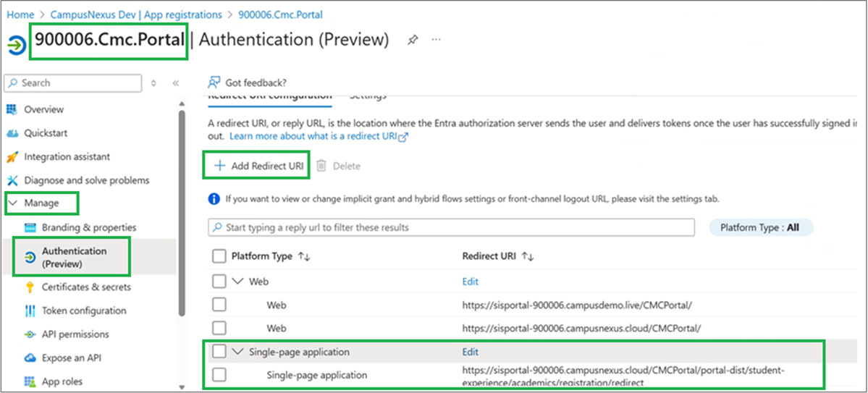Open Quickstart in the sidebar
Screen dimensions: 868x393
(x=46, y=133)
